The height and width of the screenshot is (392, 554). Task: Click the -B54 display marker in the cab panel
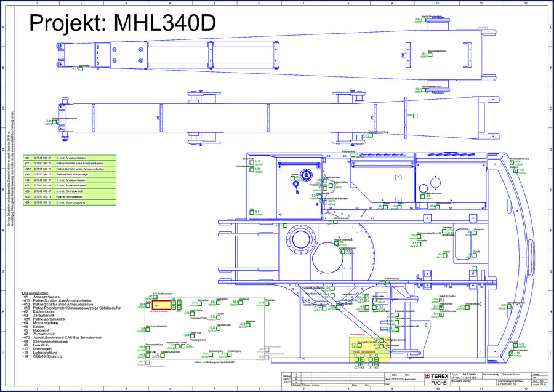click(148, 305)
